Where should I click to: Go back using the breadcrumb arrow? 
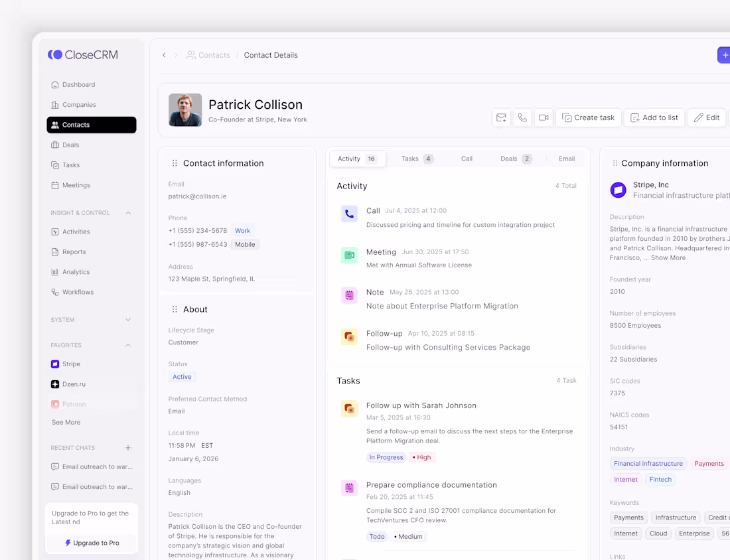(x=164, y=55)
